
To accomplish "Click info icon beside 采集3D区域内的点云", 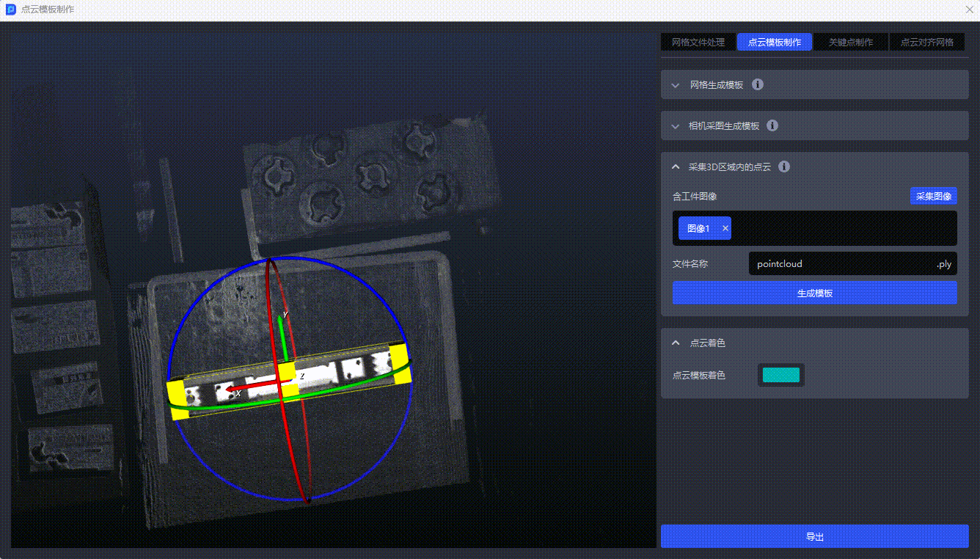I will (784, 167).
